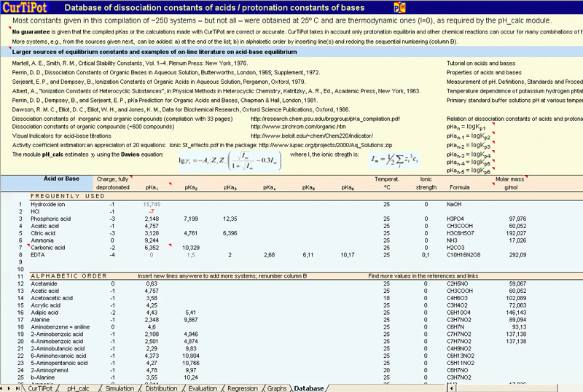Click the pH icon in the title banner
The image size is (583, 392).
pos(399,7)
